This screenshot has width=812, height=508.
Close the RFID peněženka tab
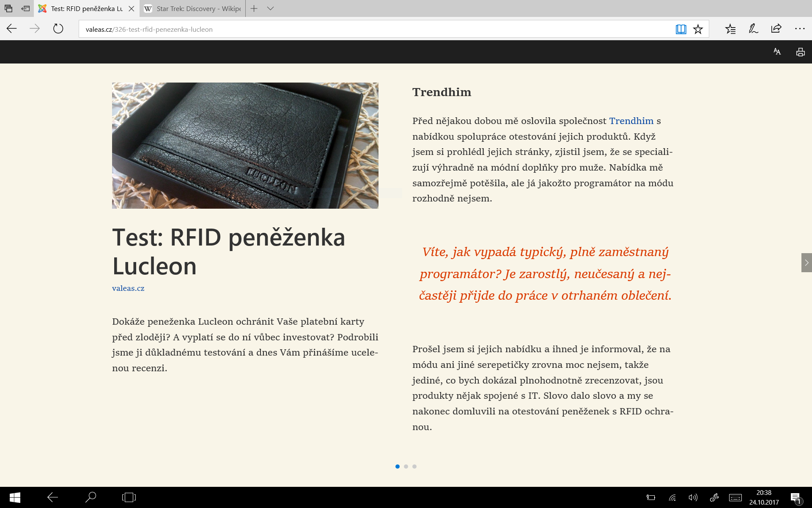131,8
